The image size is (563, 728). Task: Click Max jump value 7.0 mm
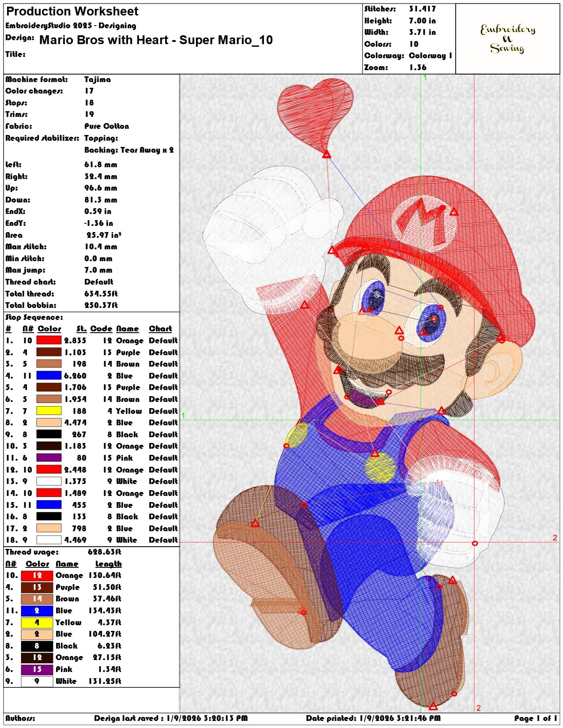98,270
